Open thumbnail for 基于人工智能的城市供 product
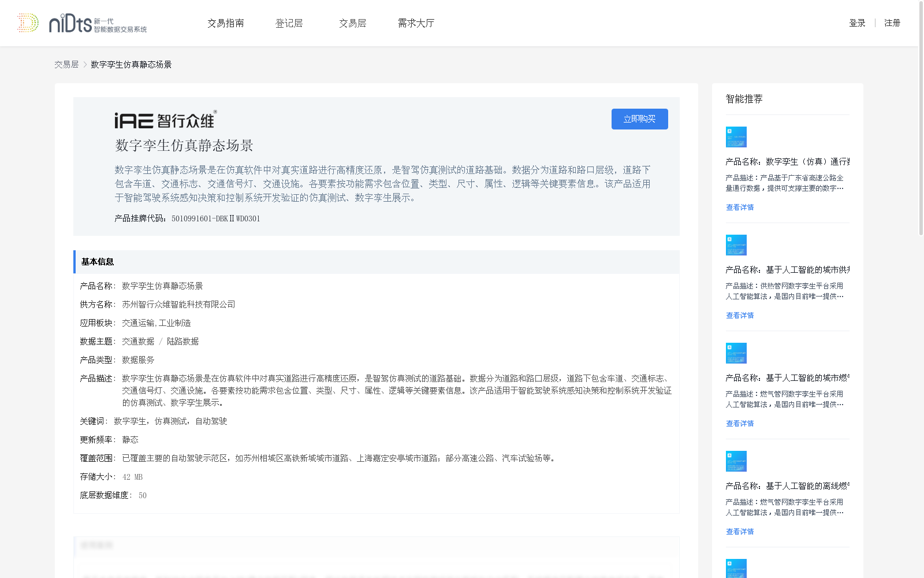Screen dimensions: 924x578 (736, 245)
